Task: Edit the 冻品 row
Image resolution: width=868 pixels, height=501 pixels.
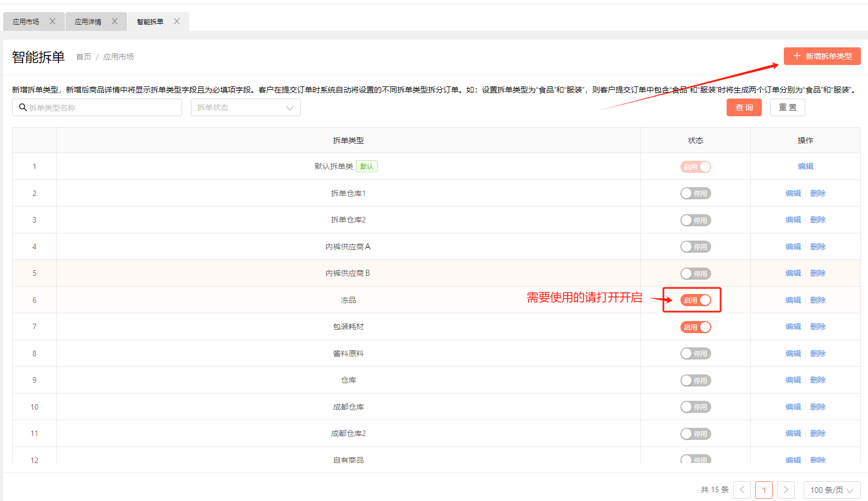Action: [793, 300]
